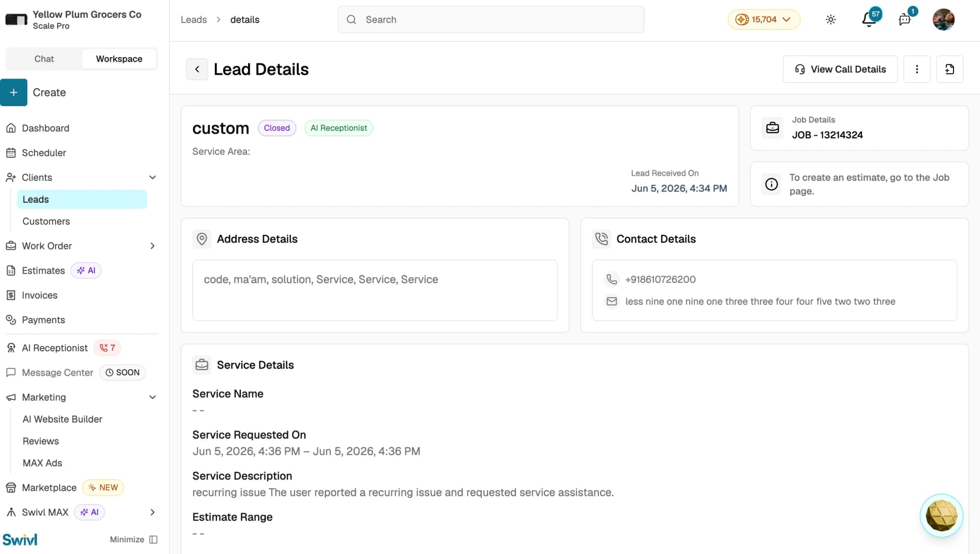Image resolution: width=980 pixels, height=554 pixels.
Task: Click the AI badge next to Estimates
Action: pos(86,271)
